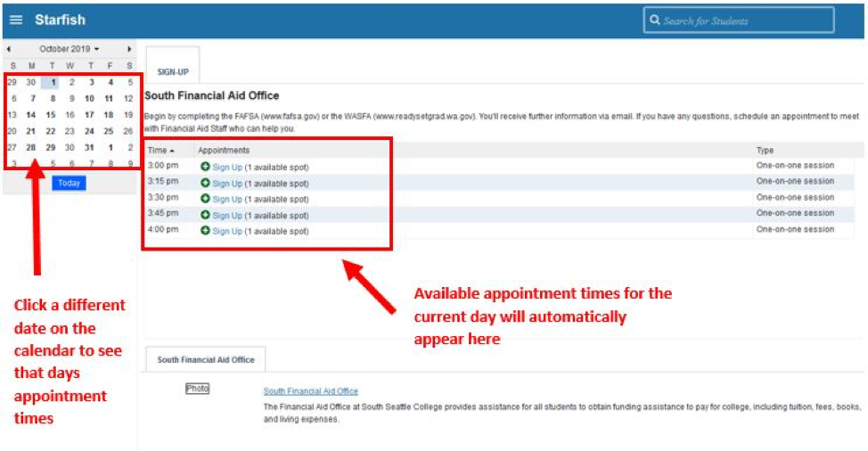Open the South Financial Aid Office link
Screen dimensions: 868x451
coord(310,391)
